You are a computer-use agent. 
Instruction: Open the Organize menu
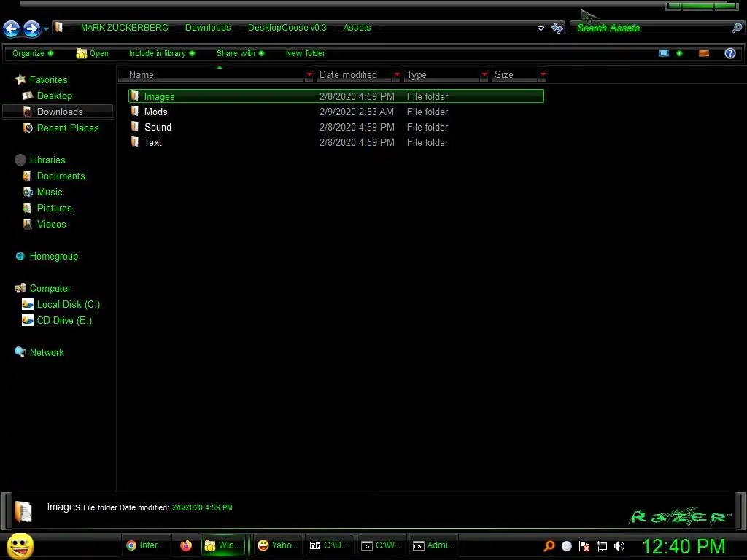click(33, 53)
